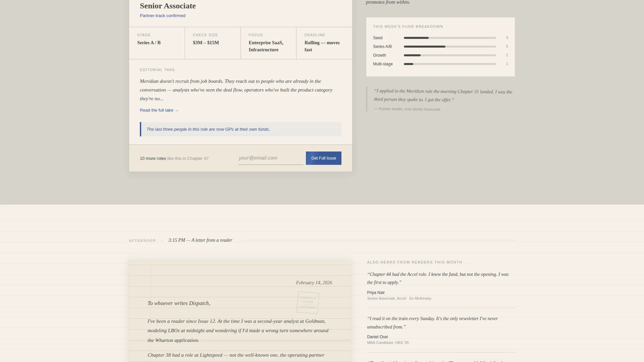Focus the your@email.com input field
Image resolution: width=644 pixels, height=362 pixels.
[x=271, y=158]
